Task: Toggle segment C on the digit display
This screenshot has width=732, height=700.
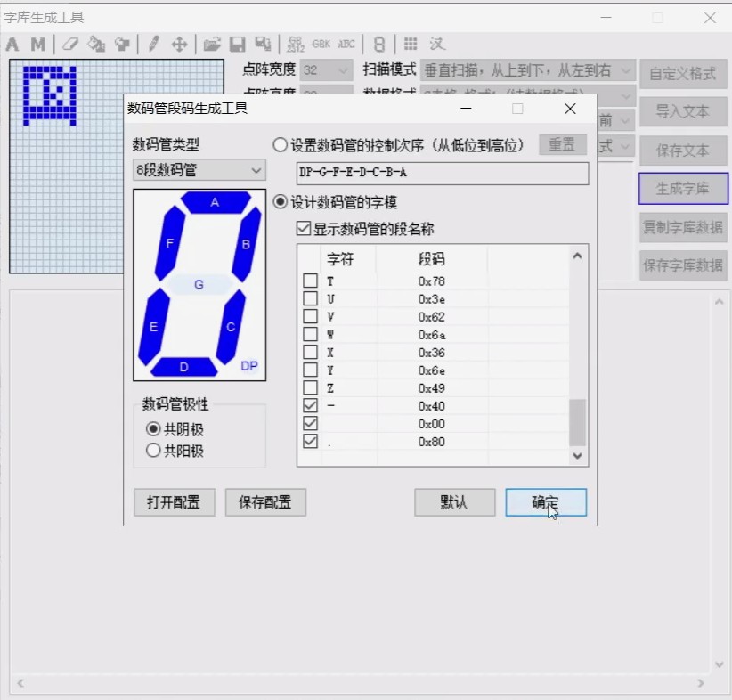Action: point(231,327)
